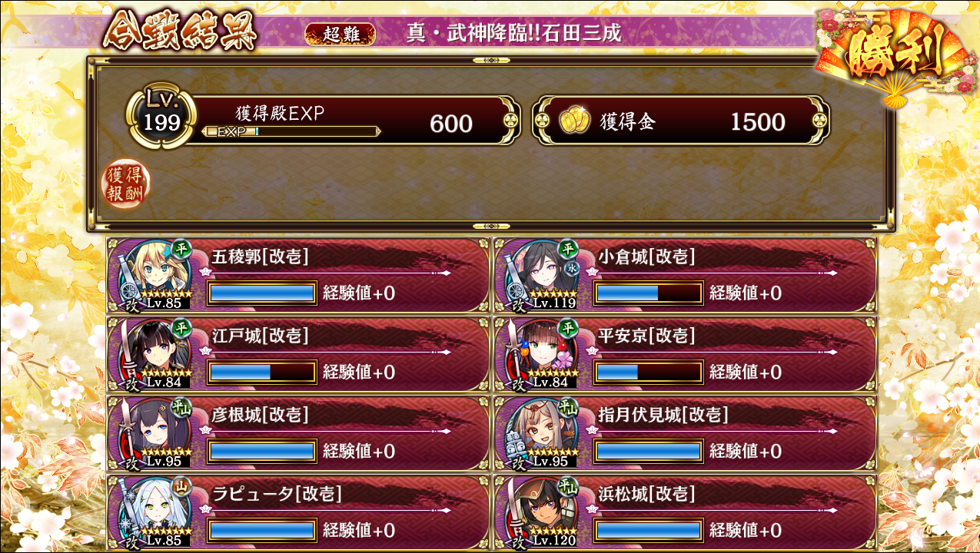Viewport: 980px width, 553px height.
Task: Select 指月伏見城[改壱] character portrait
Action: [541, 433]
